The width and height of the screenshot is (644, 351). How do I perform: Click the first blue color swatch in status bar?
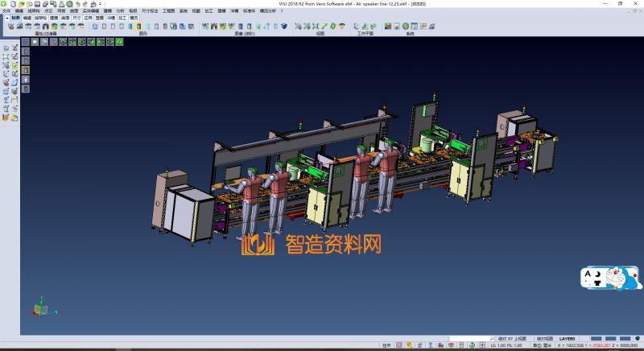pos(597,338)
